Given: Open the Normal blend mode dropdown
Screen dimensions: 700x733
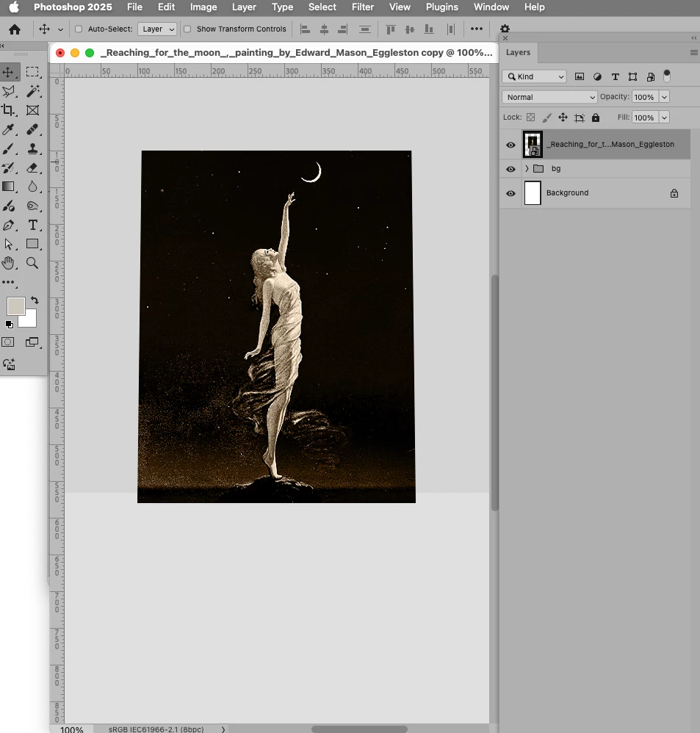Looking at the screenshot, I should 549,97.
